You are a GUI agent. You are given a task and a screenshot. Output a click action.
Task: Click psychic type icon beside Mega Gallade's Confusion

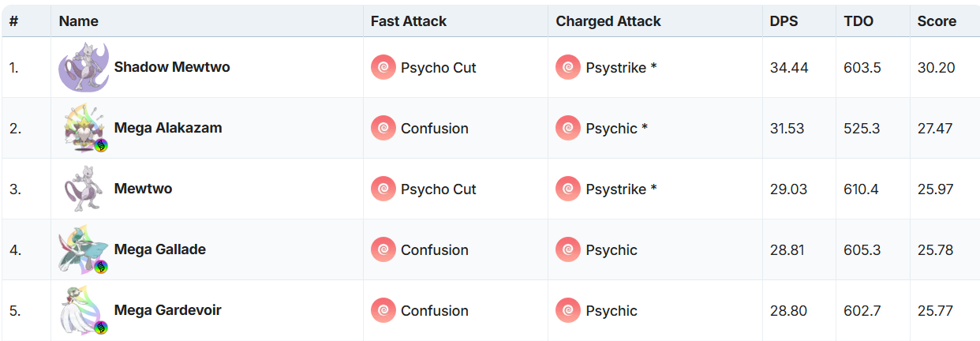click(x=383, y=250)
